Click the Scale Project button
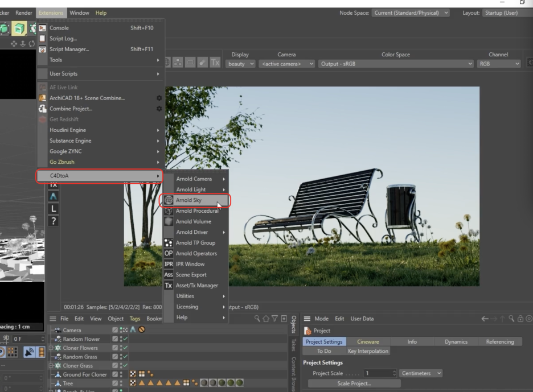The image size is (533, 392). [x=354, y=383]
